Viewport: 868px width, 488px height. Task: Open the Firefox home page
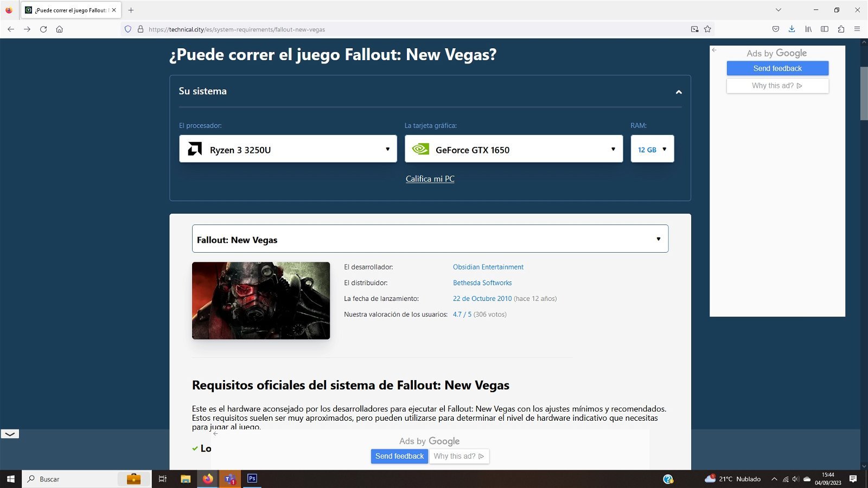60,29
